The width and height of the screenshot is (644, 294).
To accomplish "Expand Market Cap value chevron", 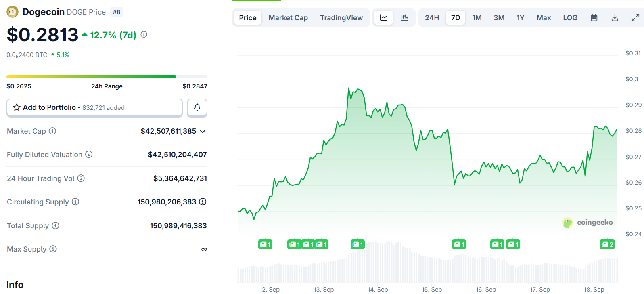I will pyautogui.click(x=203, y=131).
